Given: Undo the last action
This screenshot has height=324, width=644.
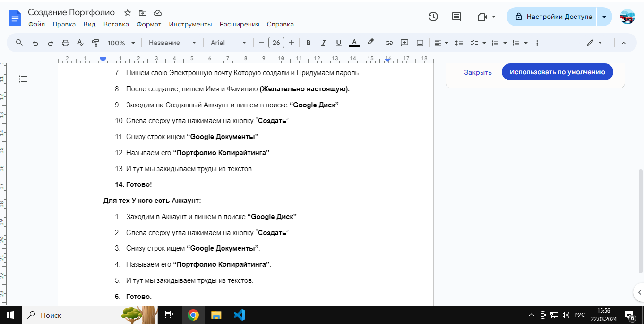Looking at the screenshot, I should click(x=35, y=43).
